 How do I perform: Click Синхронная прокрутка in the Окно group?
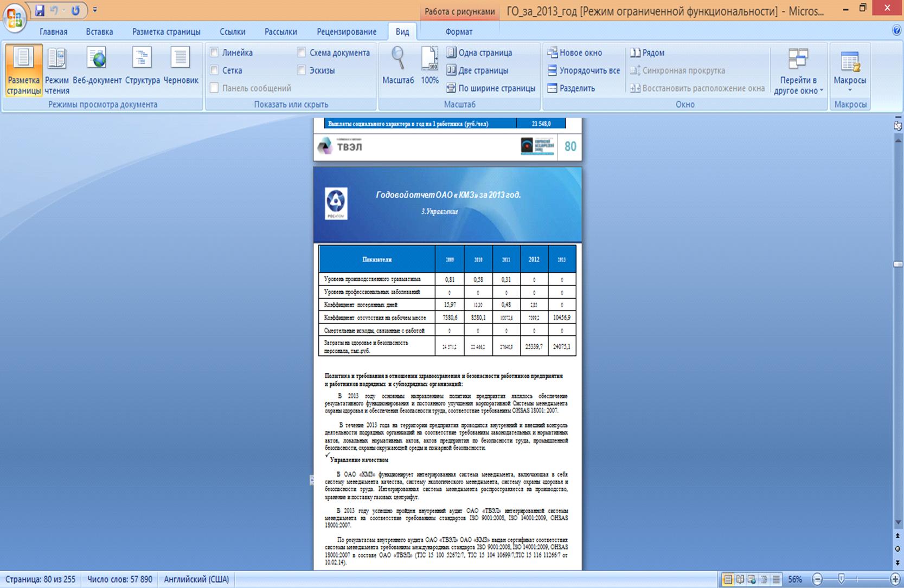pyautogui.click(x=677, y=70)
